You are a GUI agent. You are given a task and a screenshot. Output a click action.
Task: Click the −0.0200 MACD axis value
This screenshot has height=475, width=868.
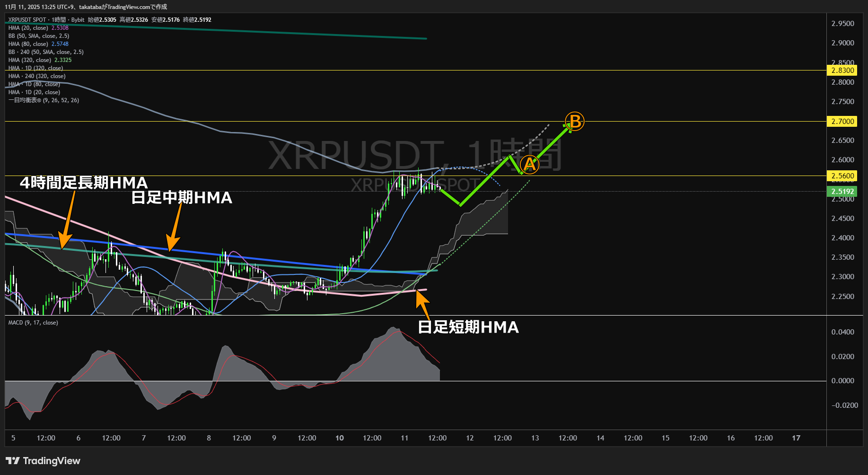844,405
